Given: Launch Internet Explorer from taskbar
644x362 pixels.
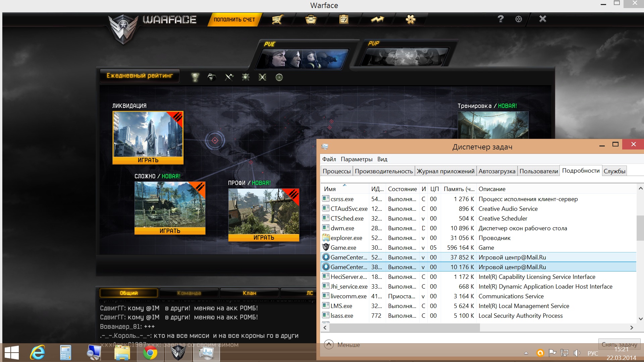Looking at the screenshot, I should 38,353.
